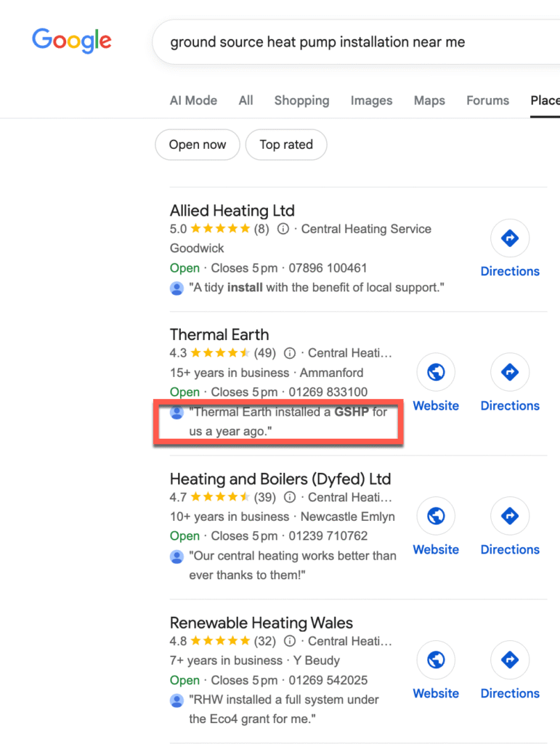The image size is (560, 744).
Task: Get directions to Renewable Heating Wales
Action: pyautogui.click(x=510, y=660)
